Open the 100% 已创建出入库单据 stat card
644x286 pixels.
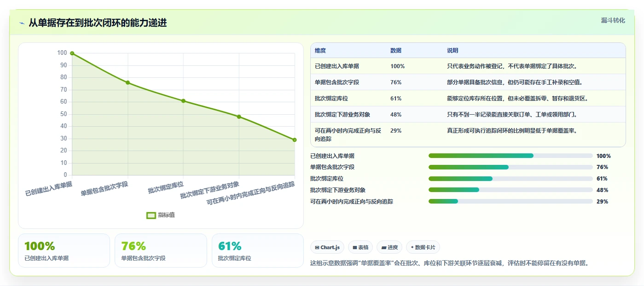tap(64, 251)
